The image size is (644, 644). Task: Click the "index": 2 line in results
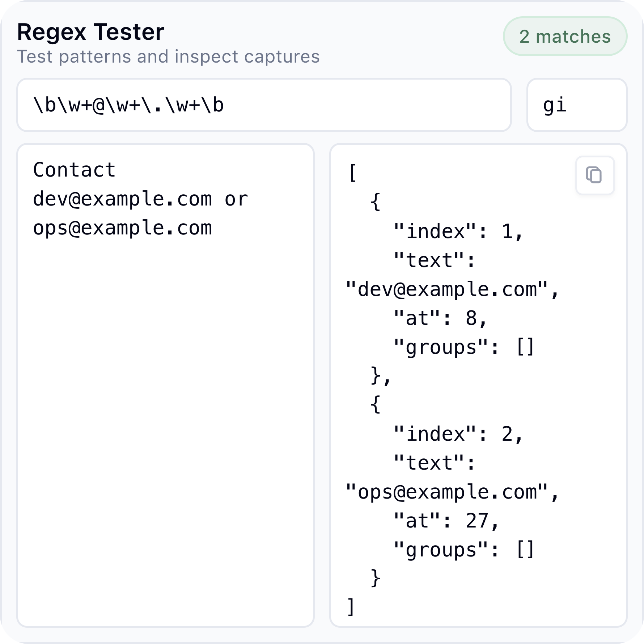pos(458,434)
